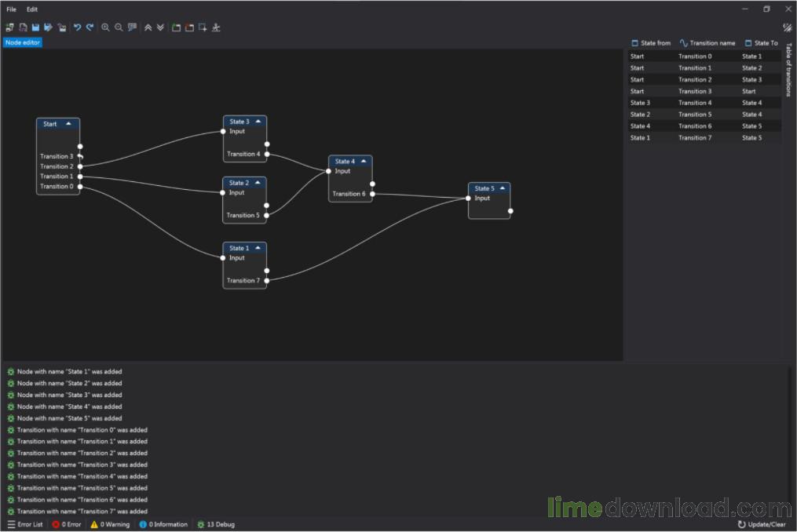Switch to the Node editor tab
Screen dimensions: 797x532
pos(23,42)
